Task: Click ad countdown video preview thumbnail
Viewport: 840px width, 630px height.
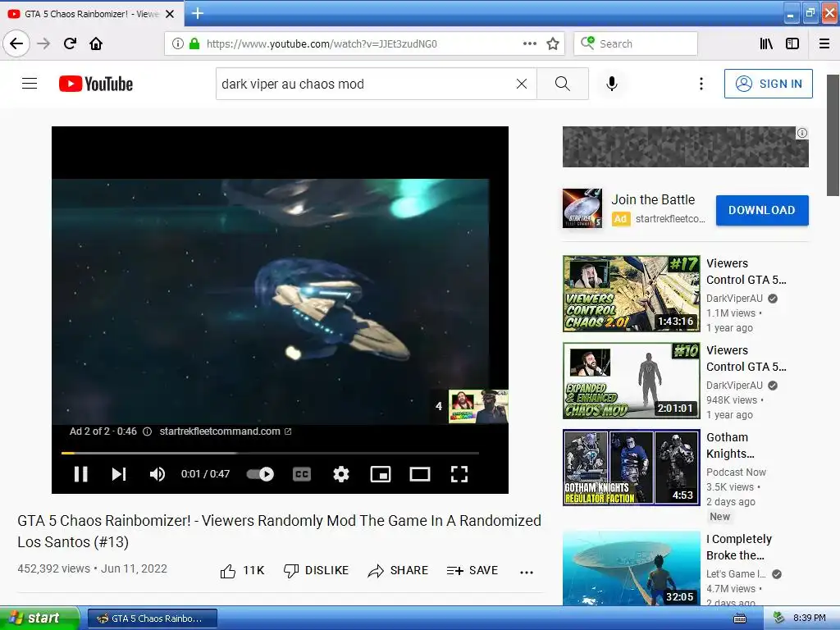Action: [x=478, y=407]
